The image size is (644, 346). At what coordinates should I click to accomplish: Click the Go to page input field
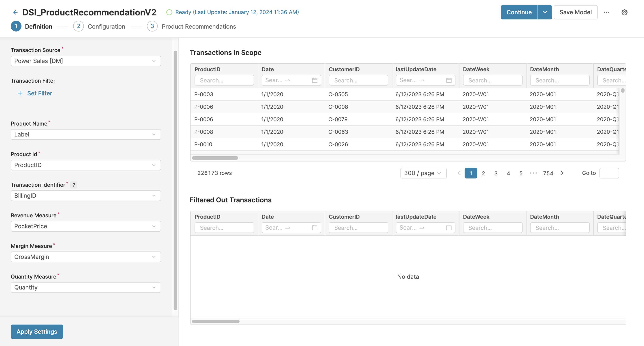609,173
